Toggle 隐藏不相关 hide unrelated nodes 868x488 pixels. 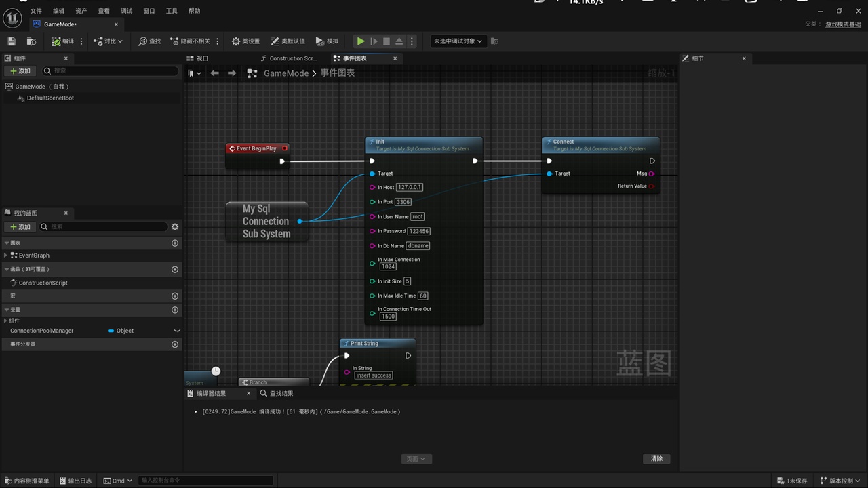tap(190, 41)
